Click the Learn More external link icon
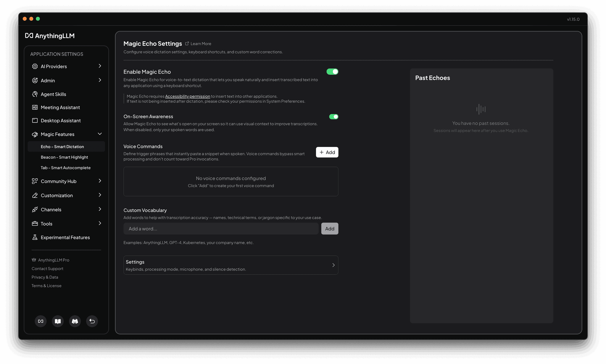606x364 pixels. click(187, 43)
